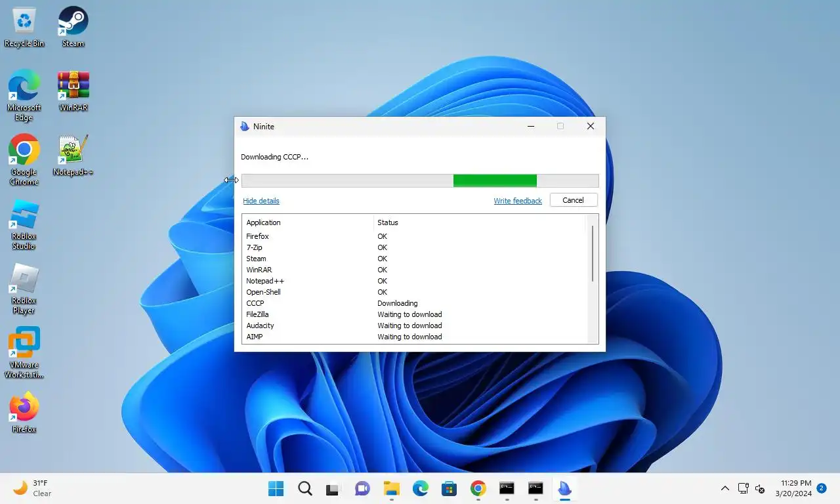Open the clock and date flyout
The height and width of the screenshot is (504, 840).
[793, 488]
